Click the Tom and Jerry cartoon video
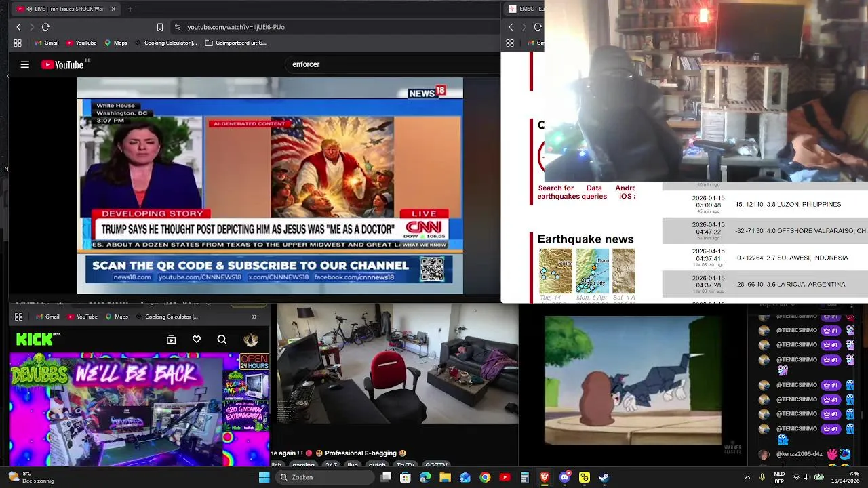This screenshot has height=488, width=868. pyautogui.click(x=633, y=380)
